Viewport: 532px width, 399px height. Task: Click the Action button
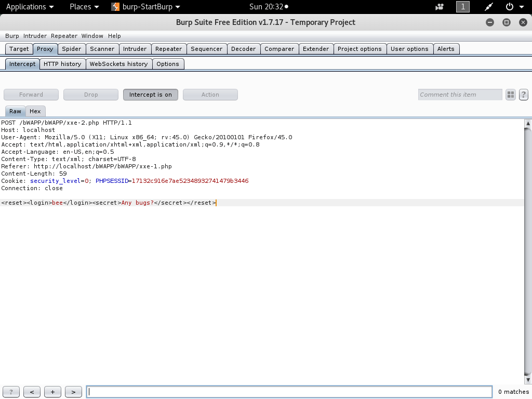point(210,95)
